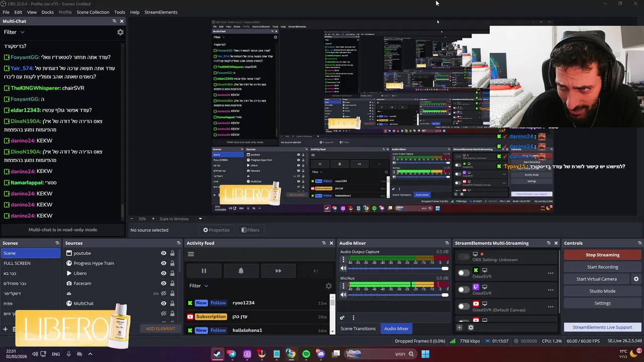The height and width of the screenshot is (362, 644).
Task: Switch to Scene Transitions tab
Action: click(358, 329)
